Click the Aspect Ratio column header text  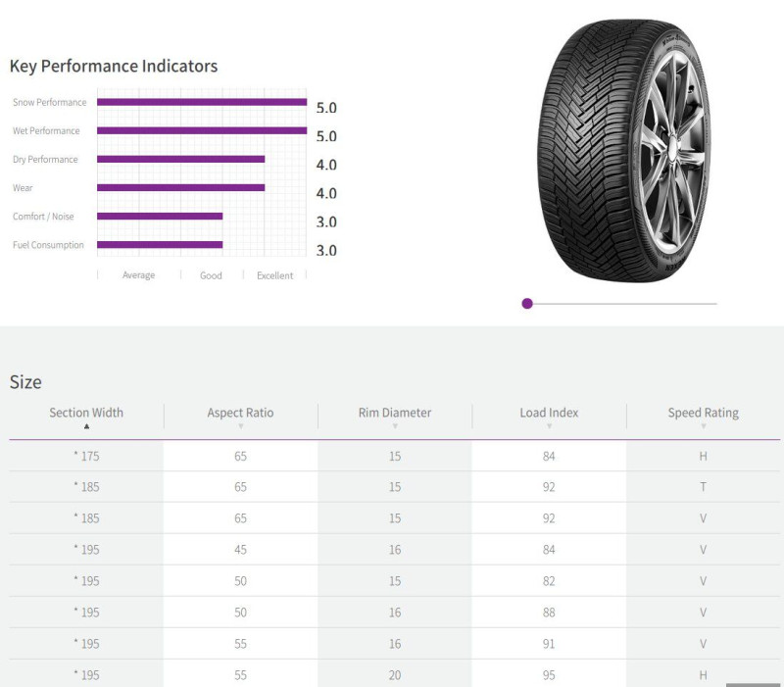[240, 413]
